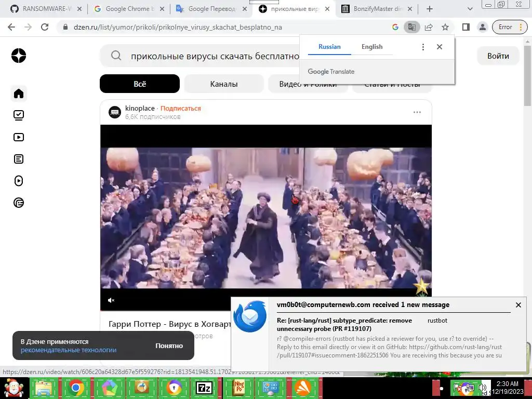The height and width of the screenshot is (399, 532).
Task: Open the Ning Po mahjong taskbar icon
Action: point(239,387)
